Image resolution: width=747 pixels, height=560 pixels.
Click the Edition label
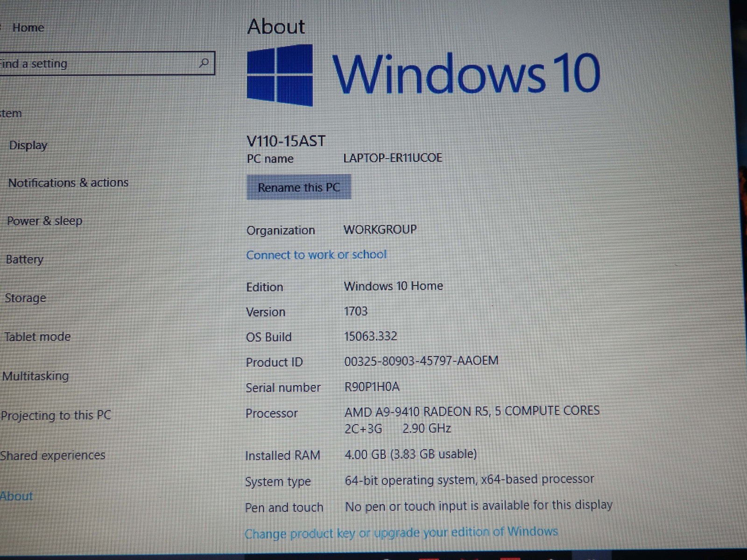point(265,287)
